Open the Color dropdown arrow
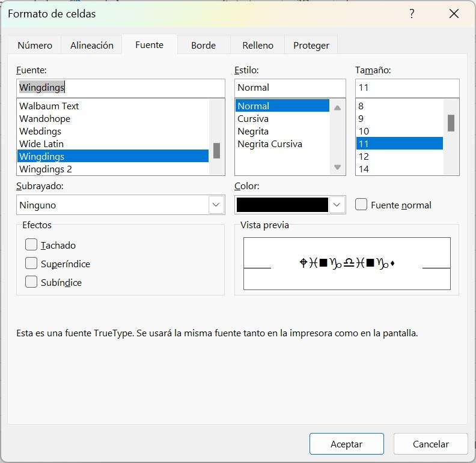476x463 pixels. point(337,205)
